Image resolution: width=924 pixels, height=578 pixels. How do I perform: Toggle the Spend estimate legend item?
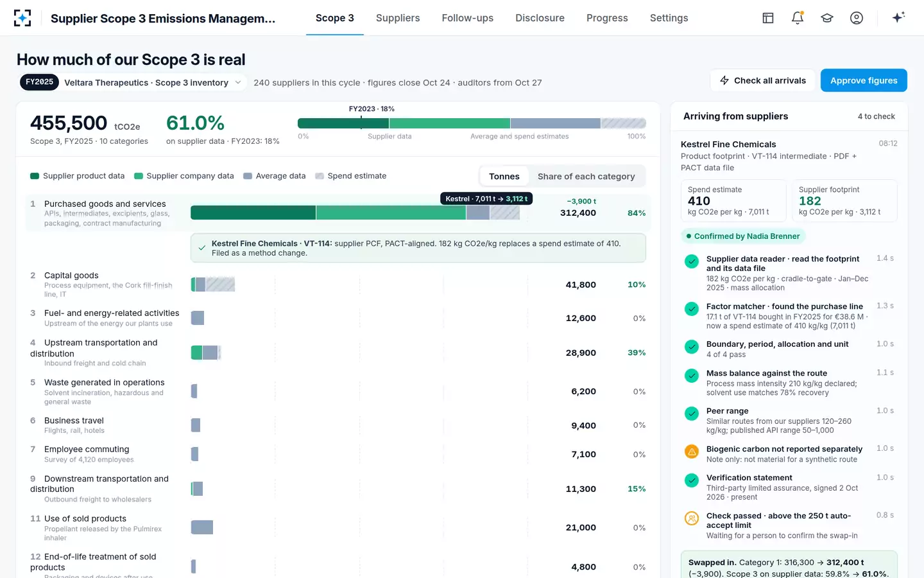(351, 176)
